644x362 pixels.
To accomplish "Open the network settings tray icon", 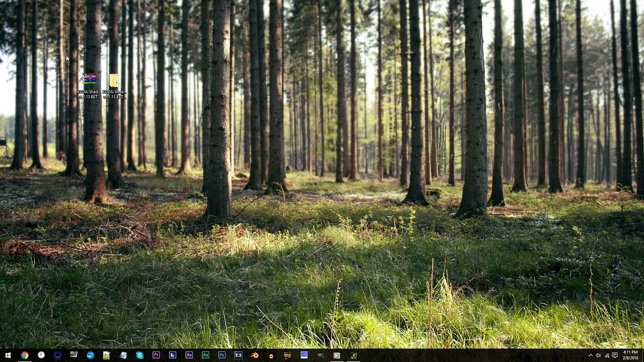I will click(607, 355).
